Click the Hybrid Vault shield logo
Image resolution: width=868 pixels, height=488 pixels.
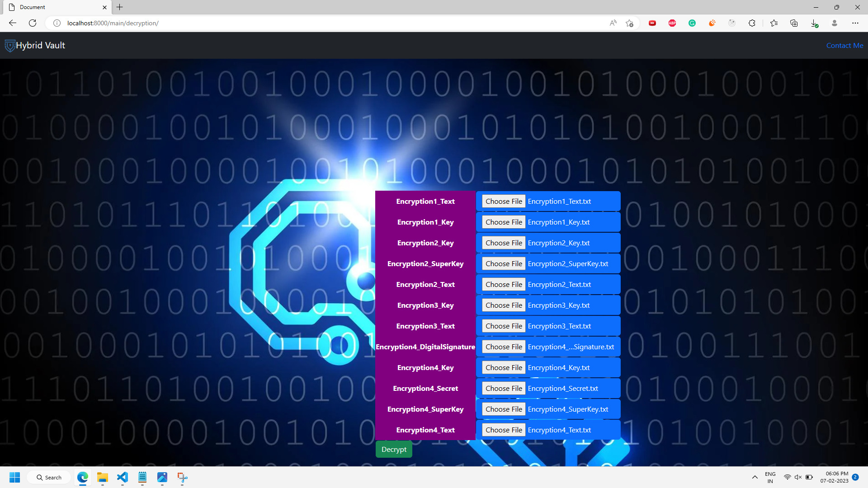[9, 45]
